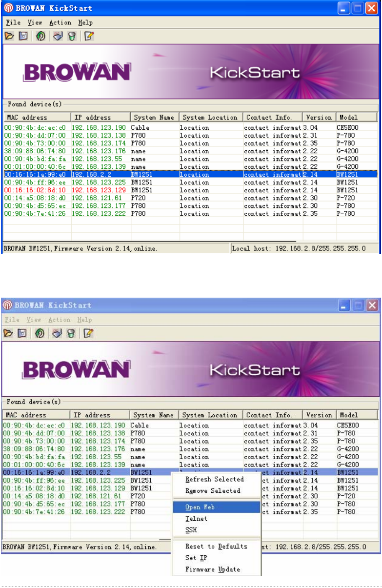Click the save disk icon in the upper window toolbar
This screenshot has height=588, width=382.
(x=22, y=36)
